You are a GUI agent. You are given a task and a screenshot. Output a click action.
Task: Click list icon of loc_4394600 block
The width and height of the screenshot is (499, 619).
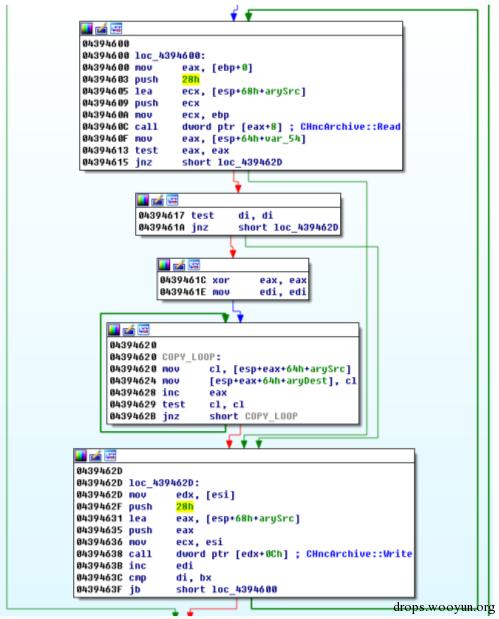pyautogui.click(x=116, y=29)
